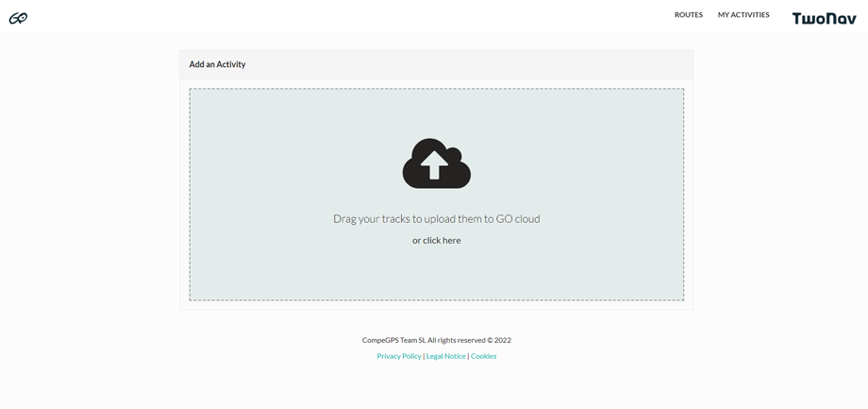Screen dimensions: 868x409
Task: Click the "2022" year in the footer
Action: click(502, 340)
